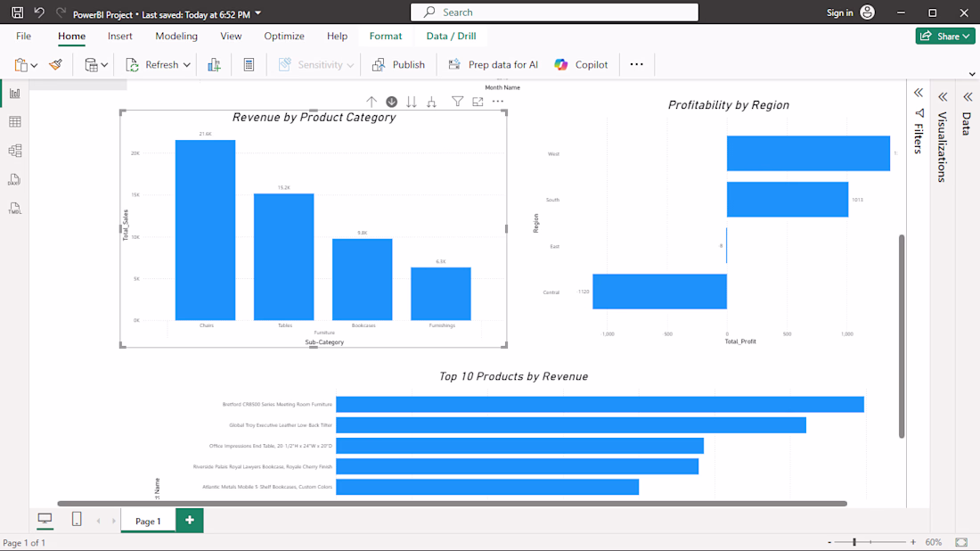The image size is (980, 551).
Task: Switch to desktop layout view
Action: click(x=45, y=519)
